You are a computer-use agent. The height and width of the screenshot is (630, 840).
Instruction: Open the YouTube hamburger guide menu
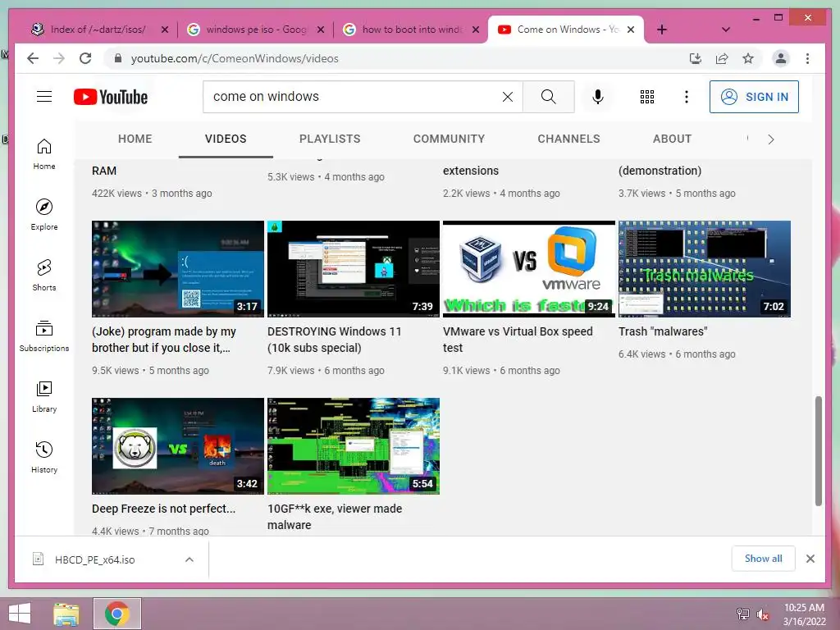(44, 97)
